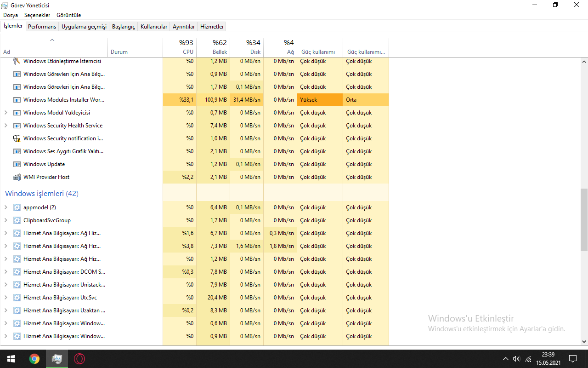The image size is (588, 368).
Task: Click the vertical scrollbar thumb
Action: 584,219
